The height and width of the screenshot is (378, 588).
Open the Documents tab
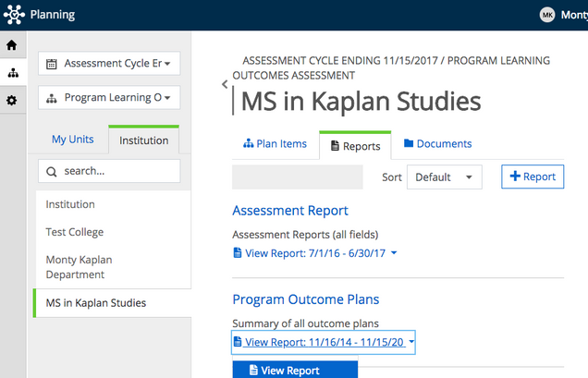coord(437,143)
